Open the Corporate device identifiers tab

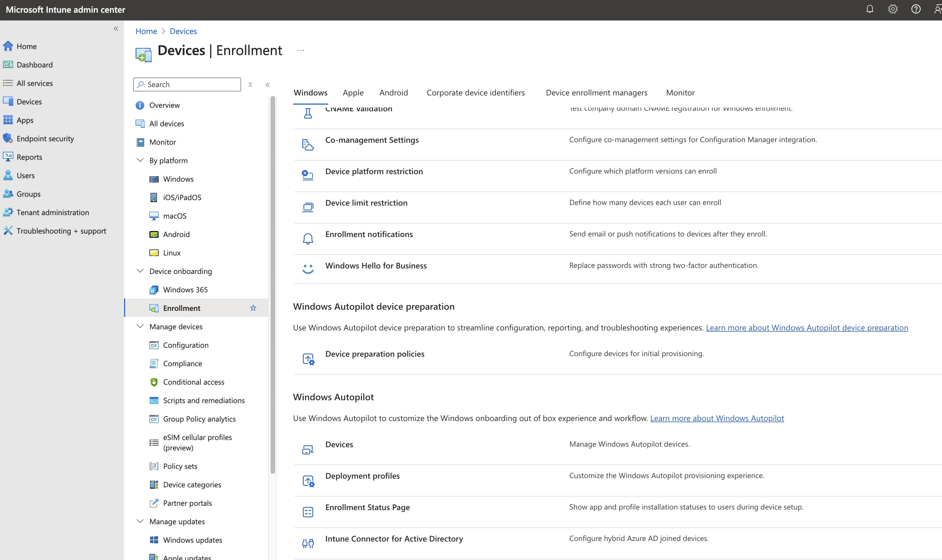click(476, 93)
